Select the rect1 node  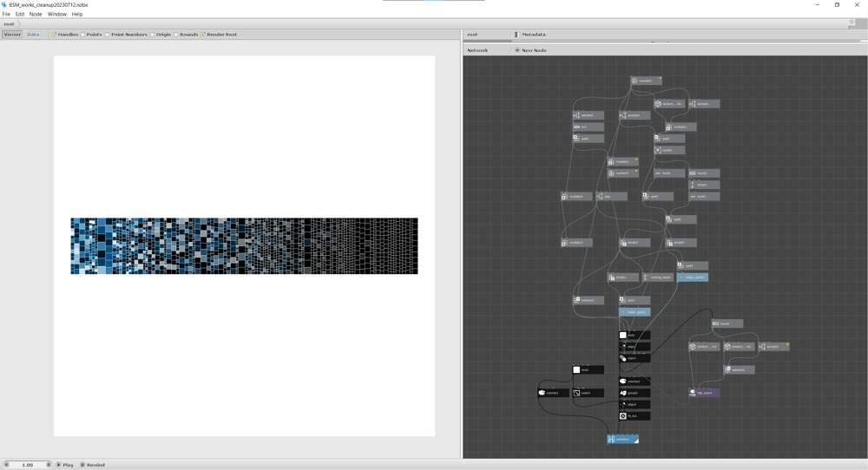[635, 336]
